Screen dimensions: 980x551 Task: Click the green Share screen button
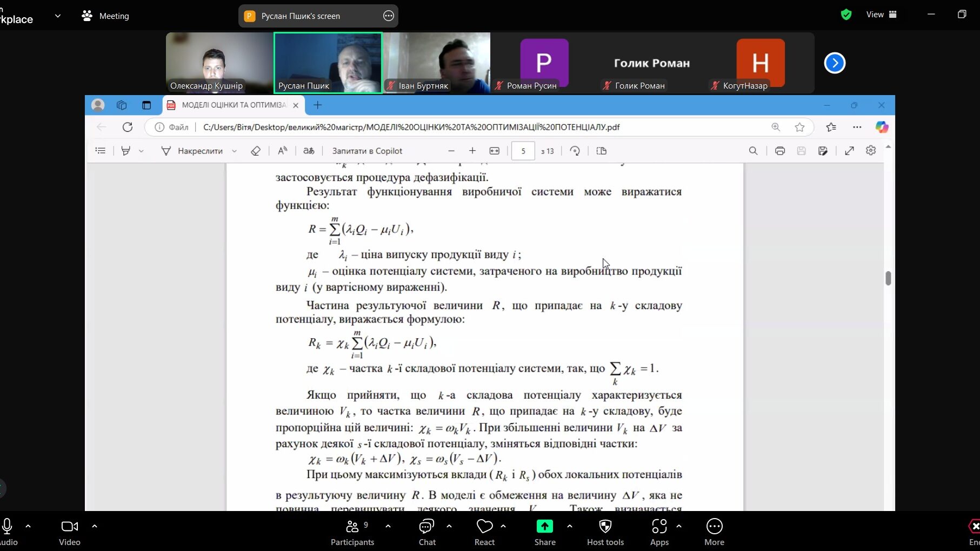(544, 532)
